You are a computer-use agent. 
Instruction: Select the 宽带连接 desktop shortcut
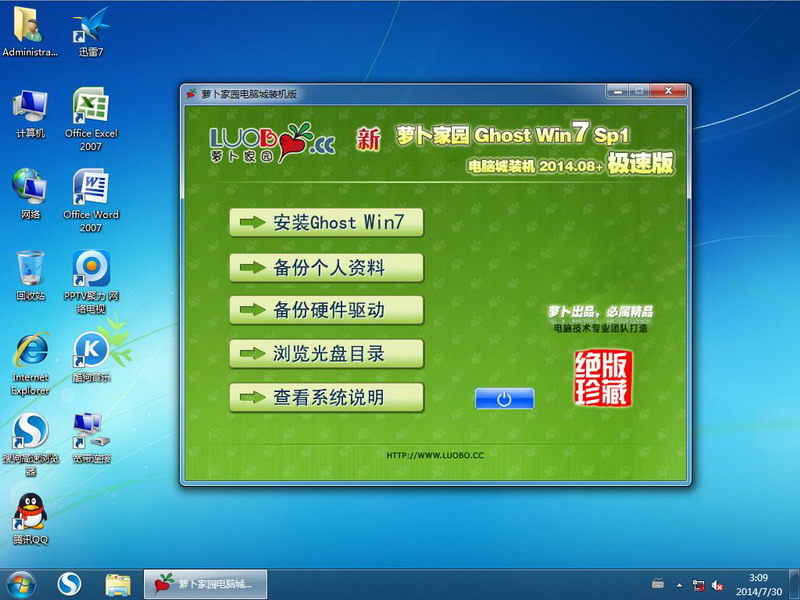point(91,438)
